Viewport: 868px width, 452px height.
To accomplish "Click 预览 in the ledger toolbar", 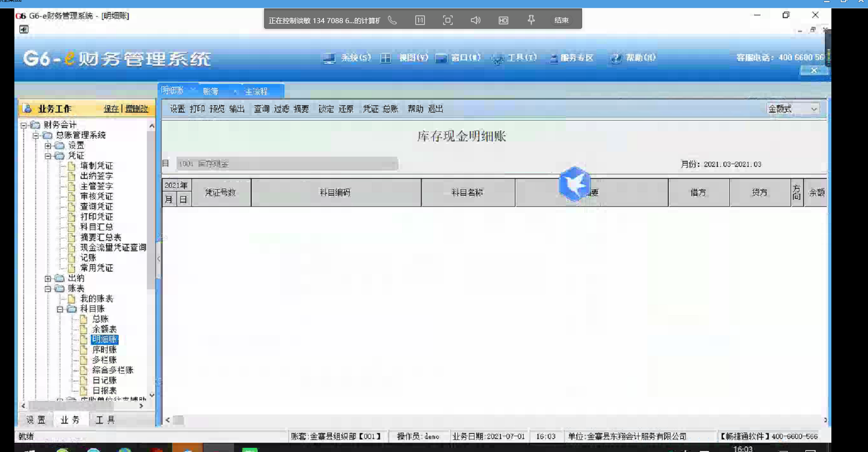I will pos(217,109).
